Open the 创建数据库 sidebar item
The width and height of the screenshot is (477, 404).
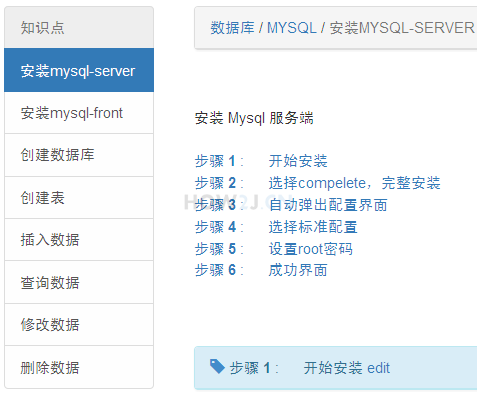[x=79, y=155]
